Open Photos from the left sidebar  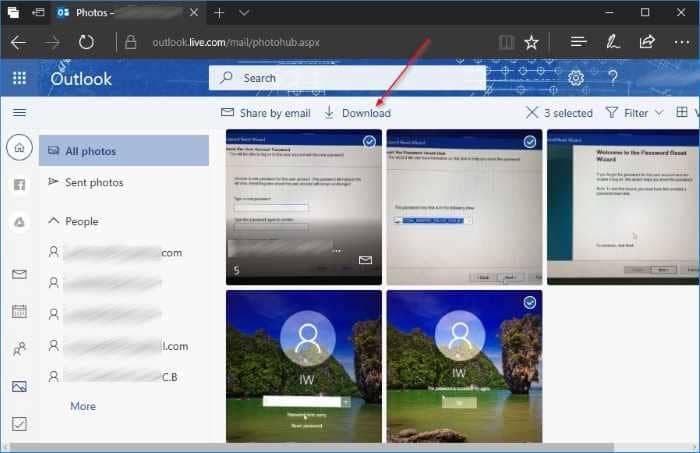[x=19, y=386]
